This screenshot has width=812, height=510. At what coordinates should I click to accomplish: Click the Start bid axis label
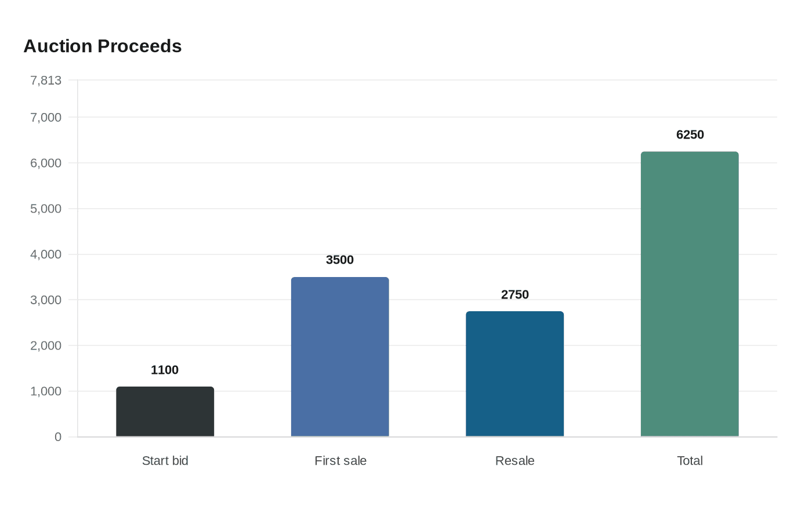[x=165, y=461]
